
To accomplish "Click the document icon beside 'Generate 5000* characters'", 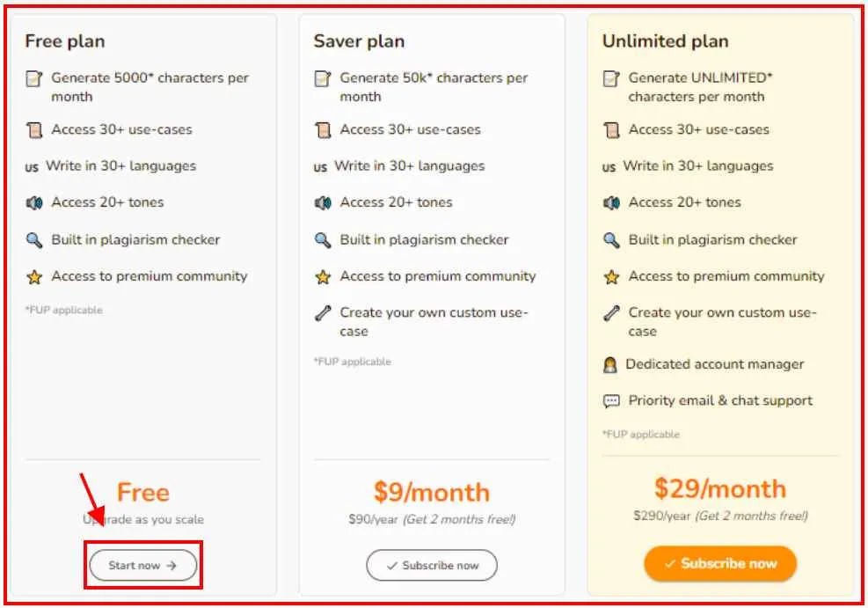I will tap(35, 78).
